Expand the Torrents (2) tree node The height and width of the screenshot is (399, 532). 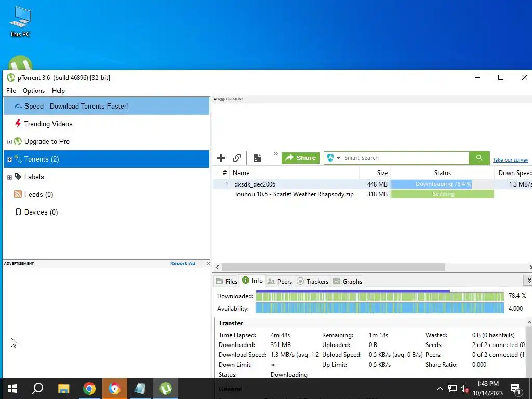click(9, 159)
